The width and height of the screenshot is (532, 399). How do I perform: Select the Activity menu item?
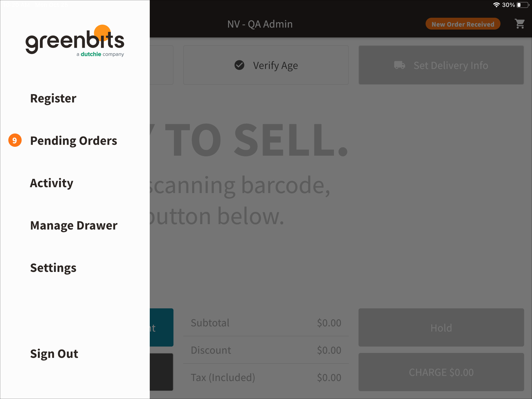click(51, 182)
